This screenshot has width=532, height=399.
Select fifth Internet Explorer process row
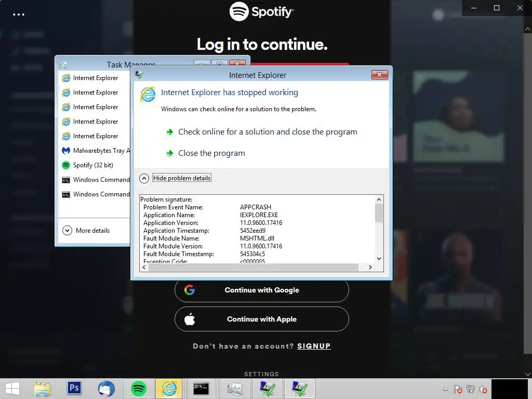[x=95, y=136]
